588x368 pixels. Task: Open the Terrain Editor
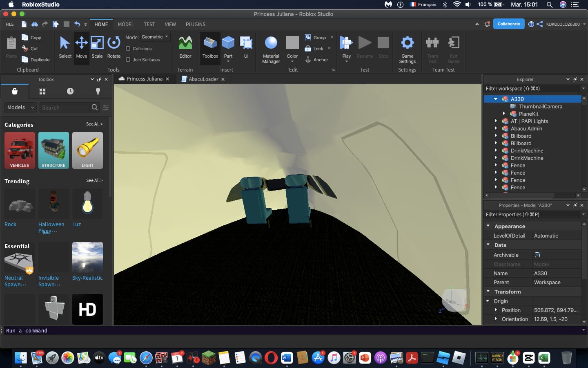click(x=185, y=47)
